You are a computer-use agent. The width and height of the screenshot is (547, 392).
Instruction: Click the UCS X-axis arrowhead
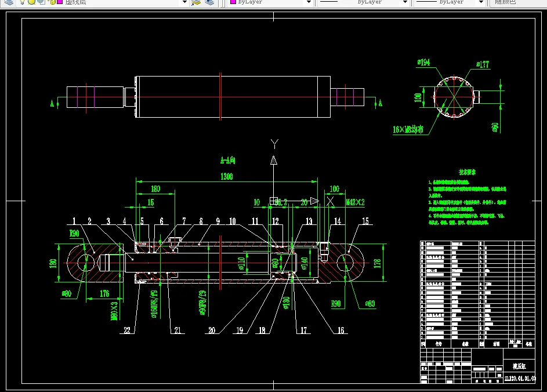(x=314, y=201)
